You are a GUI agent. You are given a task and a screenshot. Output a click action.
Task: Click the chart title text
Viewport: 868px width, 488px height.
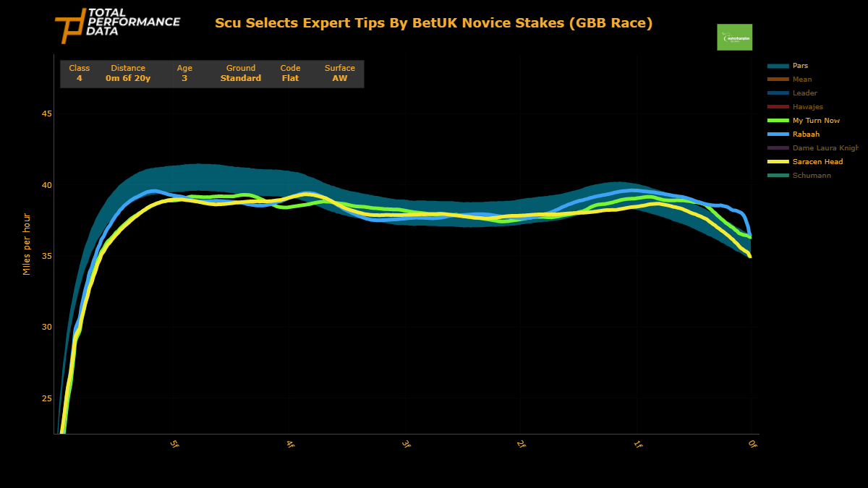click(x=433, y=23)
